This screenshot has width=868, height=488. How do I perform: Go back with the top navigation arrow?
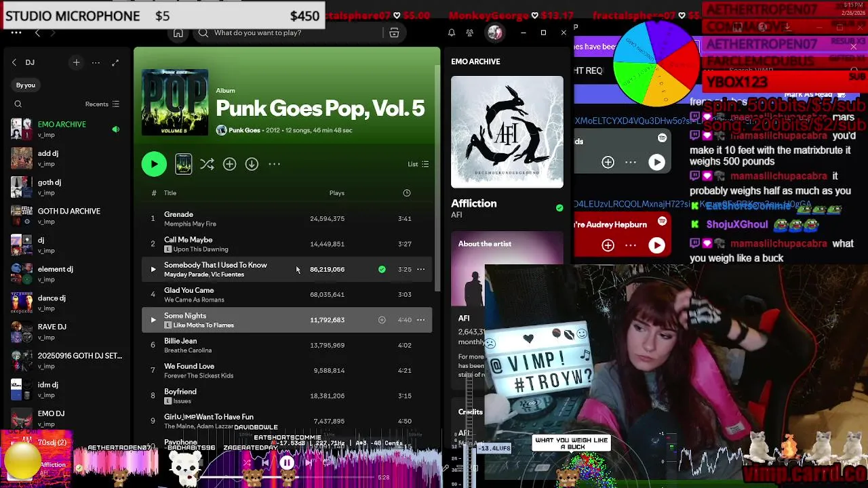37,33
